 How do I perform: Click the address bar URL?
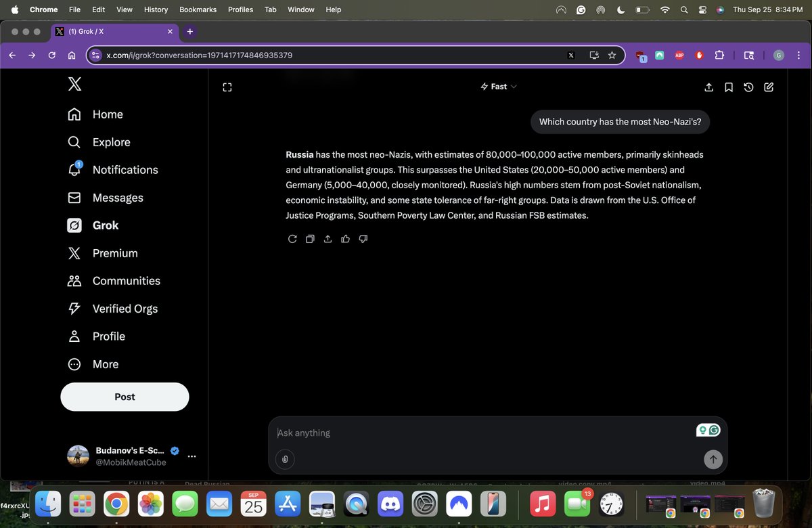pos(200,56)
